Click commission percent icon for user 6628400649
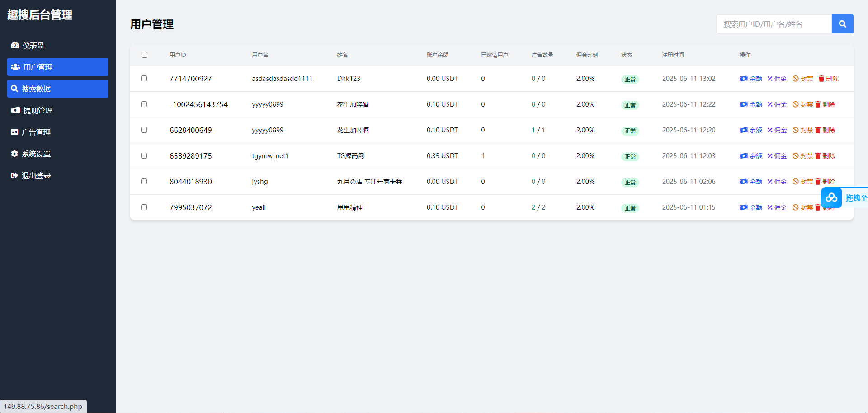The width and height of the screenshot is (868, 413). tap(770, 130)
